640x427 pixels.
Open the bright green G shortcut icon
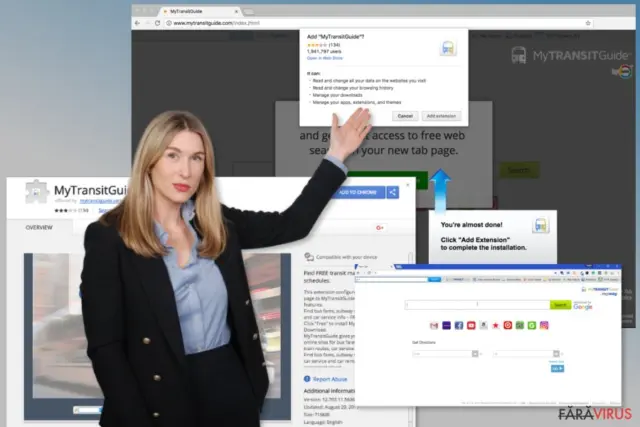(x=532, y=325)
